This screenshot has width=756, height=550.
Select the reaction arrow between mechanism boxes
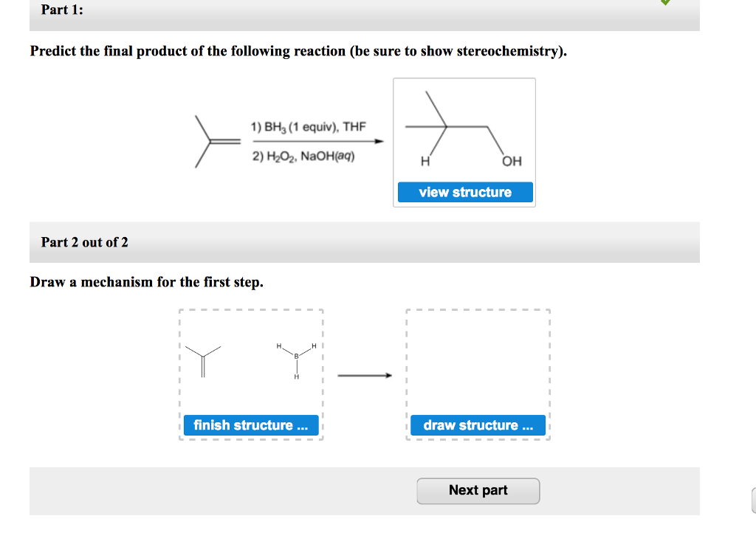click(365, 374)
